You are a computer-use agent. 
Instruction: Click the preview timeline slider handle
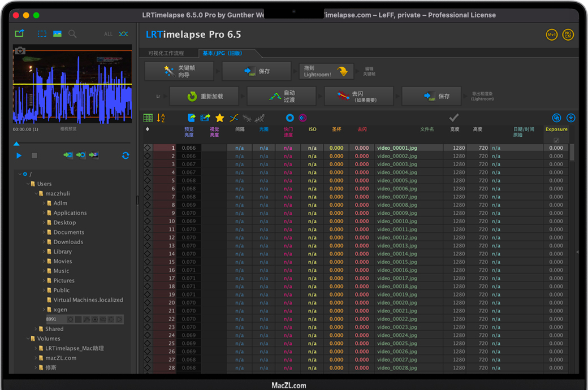pyautogui.click(x=16, y=144)
